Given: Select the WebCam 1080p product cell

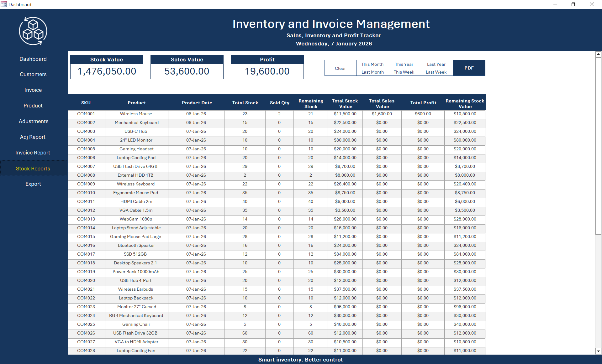Looking at the screenshot, I should pos(136,219).
